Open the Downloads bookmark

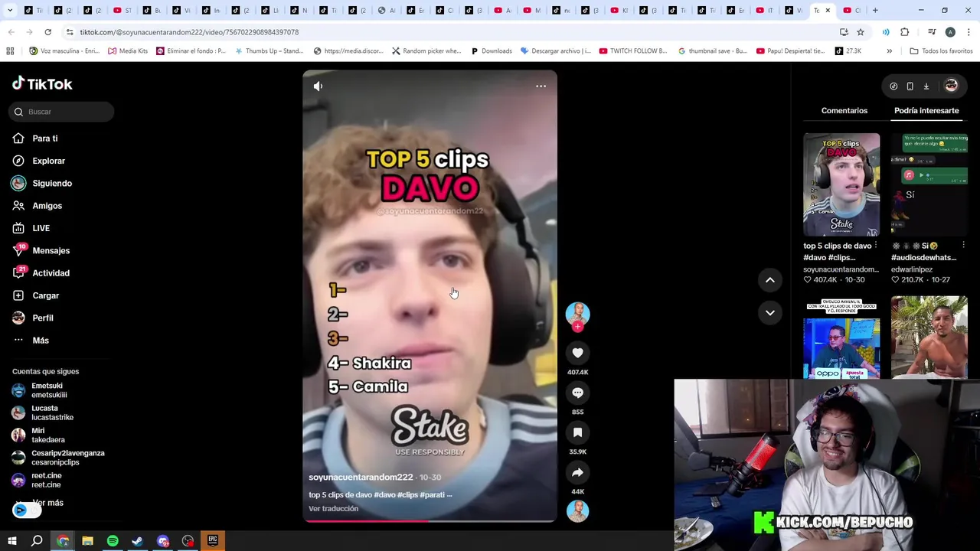(491, 51)
